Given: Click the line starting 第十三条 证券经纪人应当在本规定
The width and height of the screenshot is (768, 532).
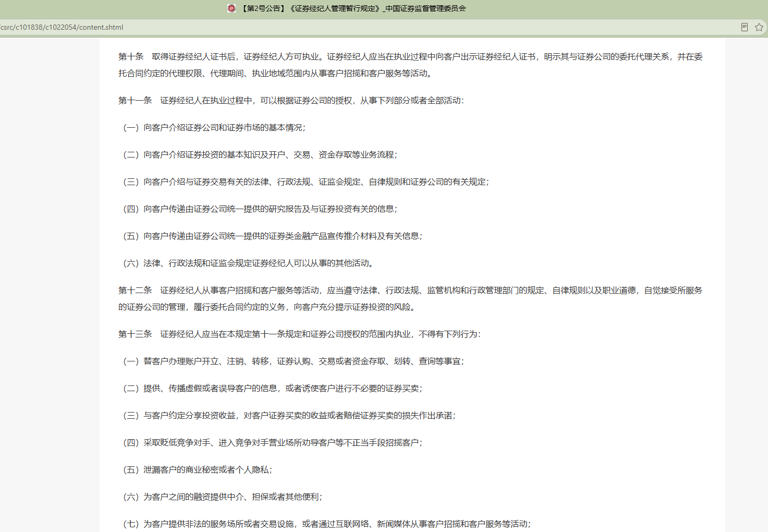Looking at the screenshot, I should 299,334.
